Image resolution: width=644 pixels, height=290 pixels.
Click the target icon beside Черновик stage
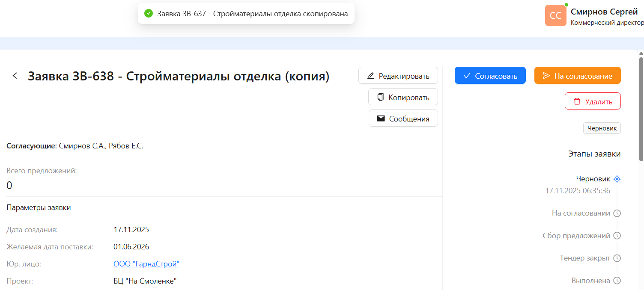(617, 179)
